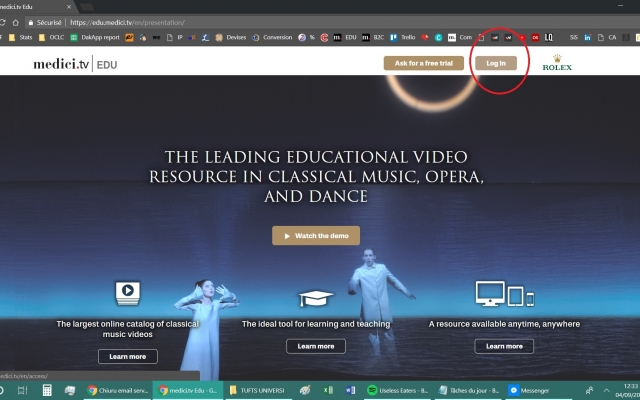Click the video catalog stack icon

tap(128, 293)
